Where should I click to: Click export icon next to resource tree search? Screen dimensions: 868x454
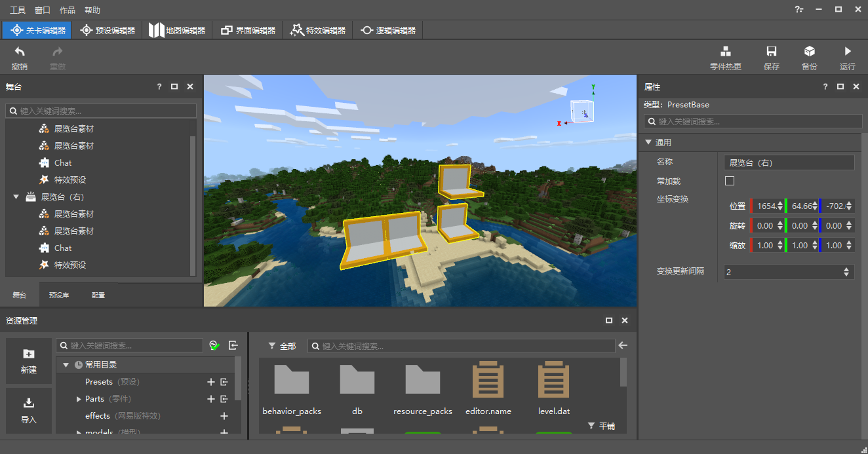[x=233, y=345]
